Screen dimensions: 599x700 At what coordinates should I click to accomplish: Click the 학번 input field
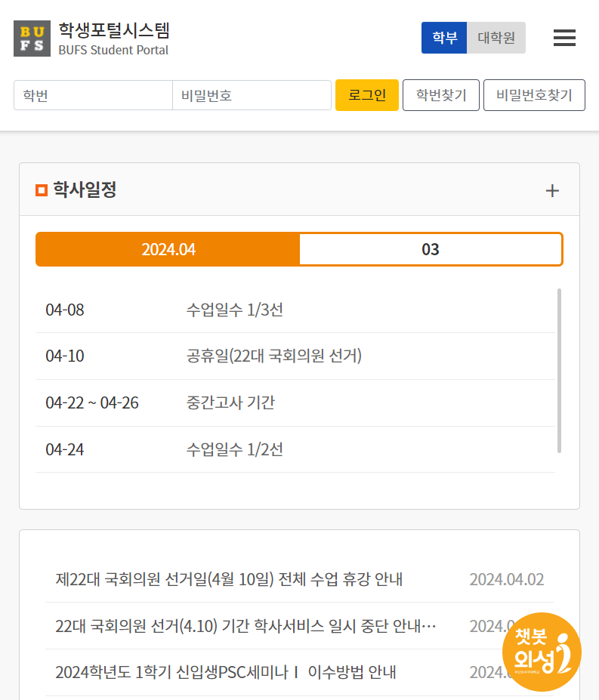click(92, 95)
